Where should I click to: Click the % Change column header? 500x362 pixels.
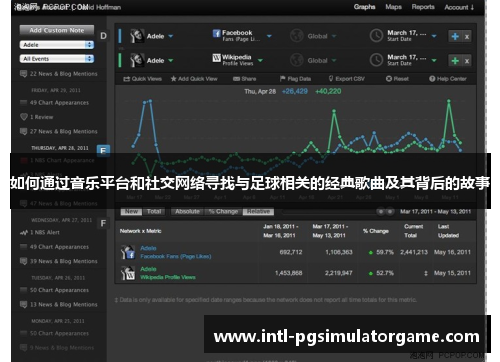pos(376,231)
